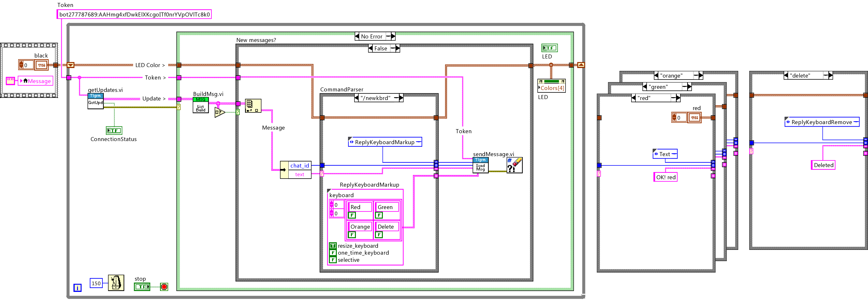The height and width of the screenshot is (300, 868).
Task: Click the stop button terminal
Action: tap(142, 287)
